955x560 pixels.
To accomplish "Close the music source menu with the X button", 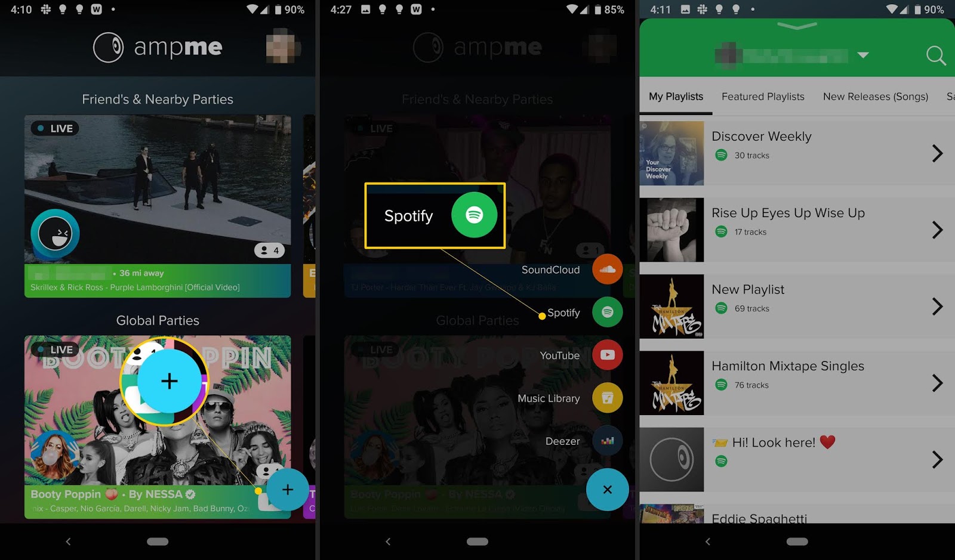I will (608, 490).
